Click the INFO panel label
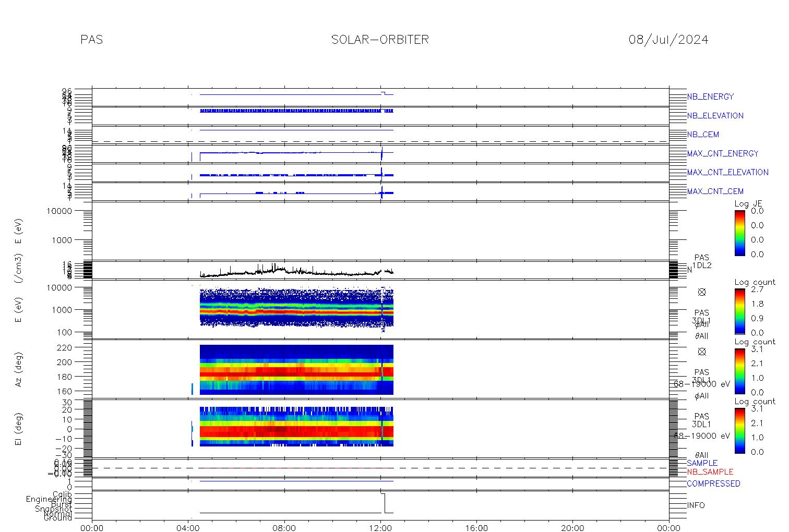The width and height of the screenshot is (789, 532). point(696,505)
